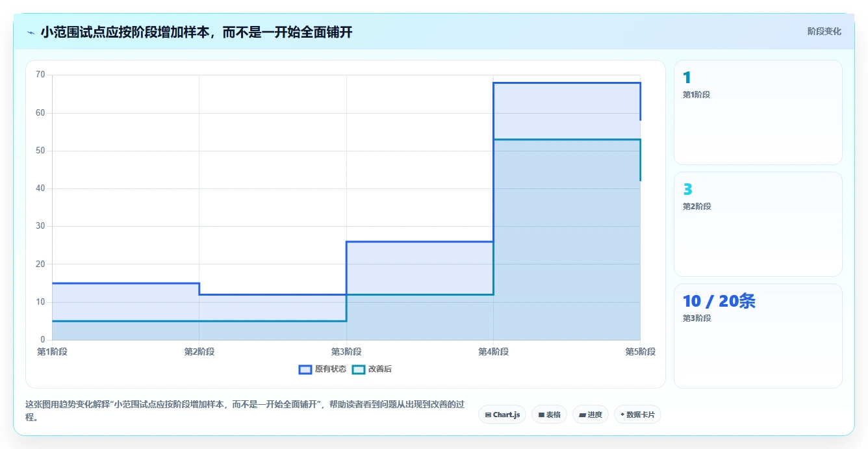Click y-axis value 70
The image size is (868, 449).
pos(40,75)
